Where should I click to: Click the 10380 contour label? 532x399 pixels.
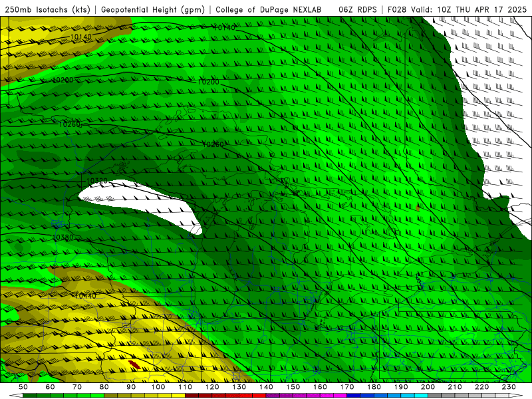point(63,237)
